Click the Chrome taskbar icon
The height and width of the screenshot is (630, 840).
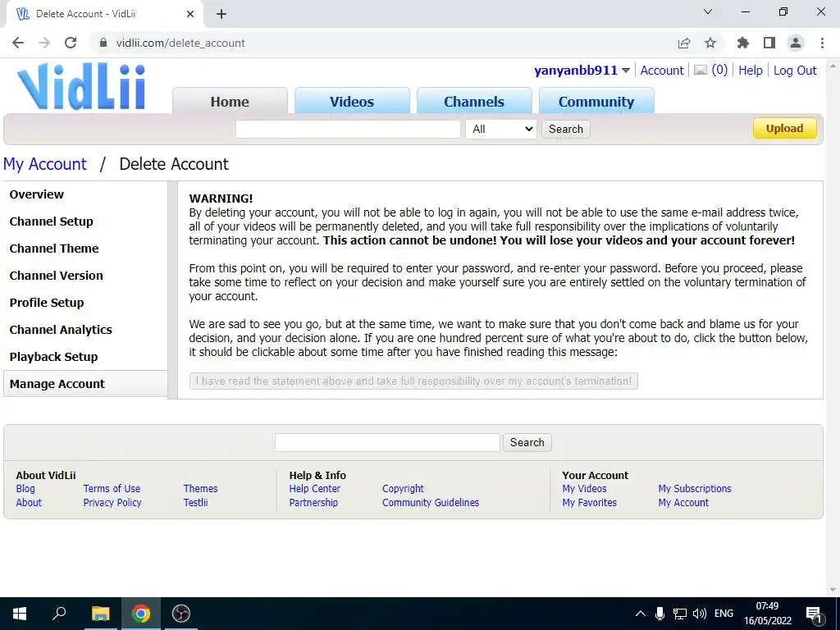tap(141, 614)
